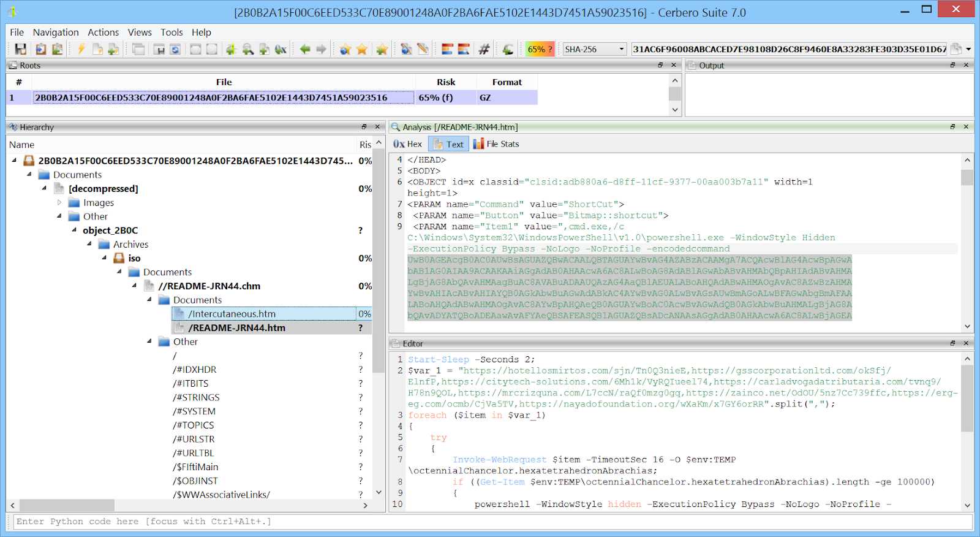Click the Format column header in Roots
The height and width of the screenshot is (537, 980).
tap(507, 82)
